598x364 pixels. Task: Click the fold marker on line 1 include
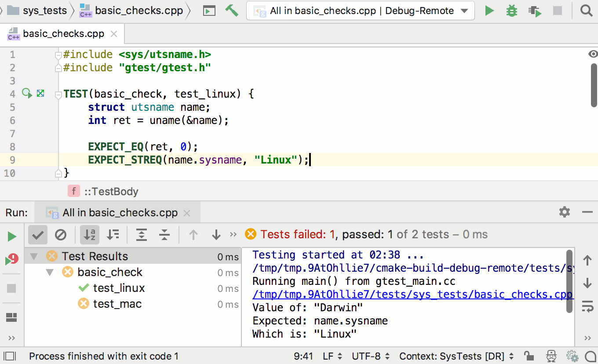point(58,55)
